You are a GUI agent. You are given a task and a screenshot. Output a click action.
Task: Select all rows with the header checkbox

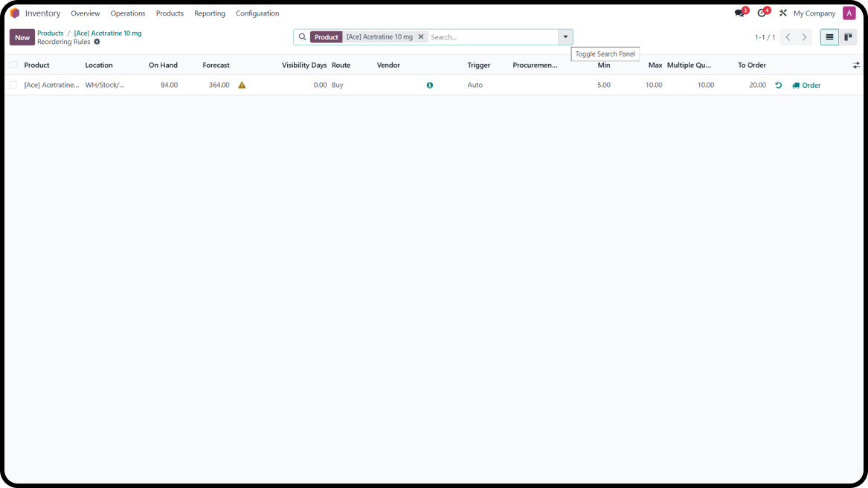(x=13, y=65)
